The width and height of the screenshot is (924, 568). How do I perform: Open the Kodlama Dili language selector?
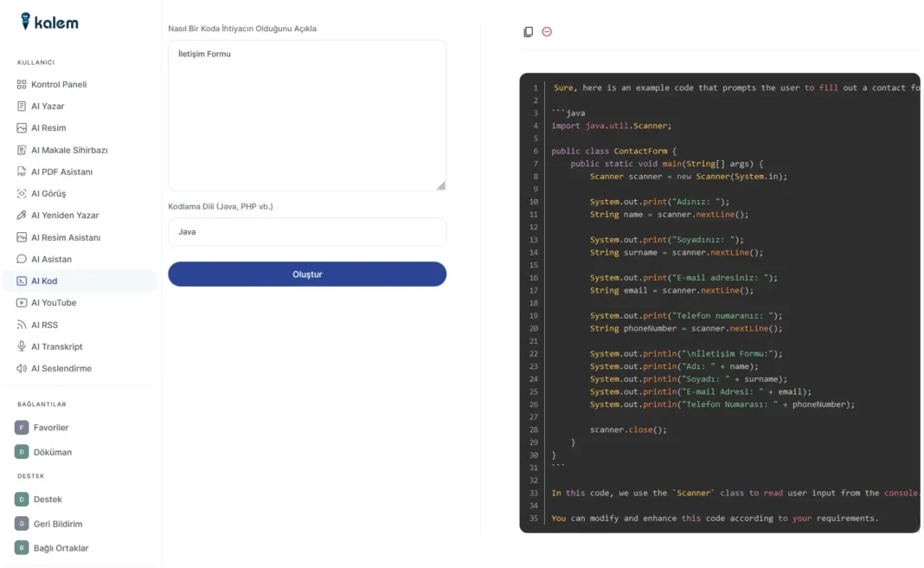307,231
